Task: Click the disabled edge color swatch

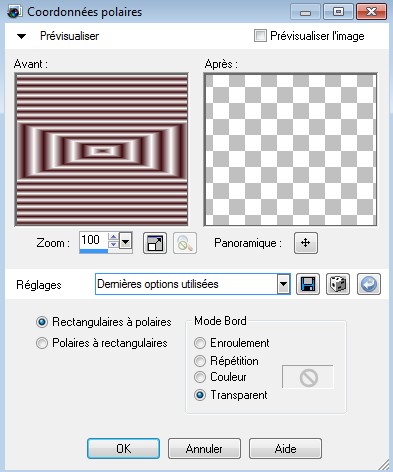Action: pyautogui.click(x=308, y=377)
